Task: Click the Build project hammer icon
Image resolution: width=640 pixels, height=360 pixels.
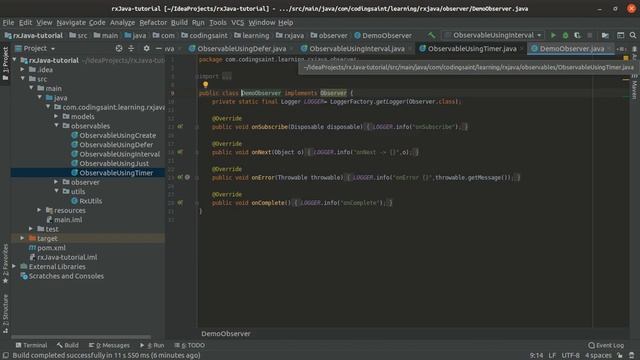Action: pyautogui.click(x=432, y=36)
